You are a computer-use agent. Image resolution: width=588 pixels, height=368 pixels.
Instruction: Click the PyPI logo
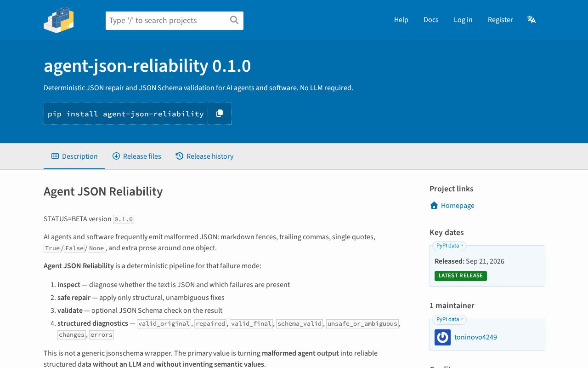pyautogui.click(x=59, y=20)
